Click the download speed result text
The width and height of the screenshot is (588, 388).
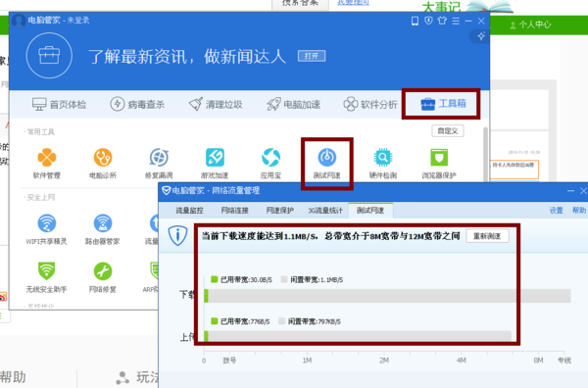pyautogui.click(x=331, y=236)
